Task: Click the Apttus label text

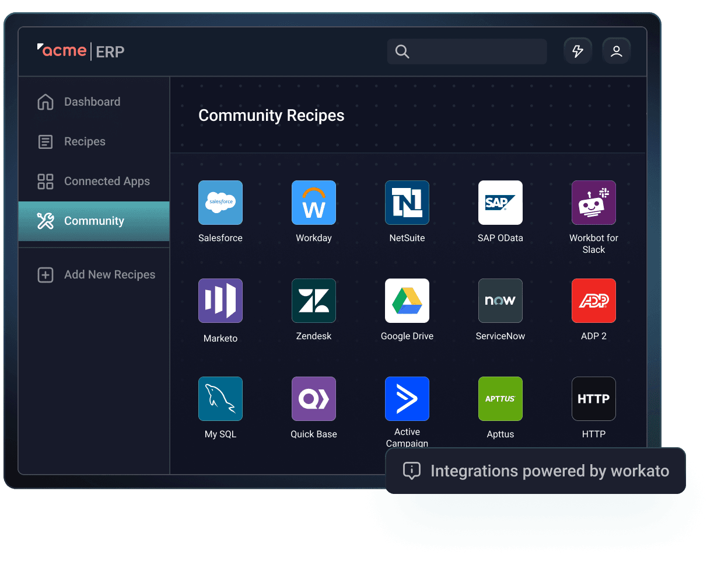Action: pos(501,434)
